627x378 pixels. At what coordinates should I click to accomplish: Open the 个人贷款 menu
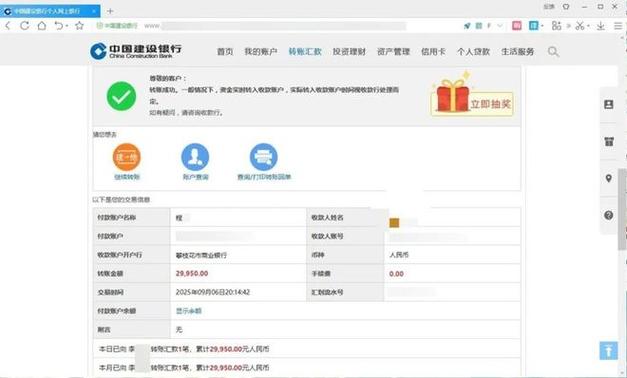tap(473, 52)
